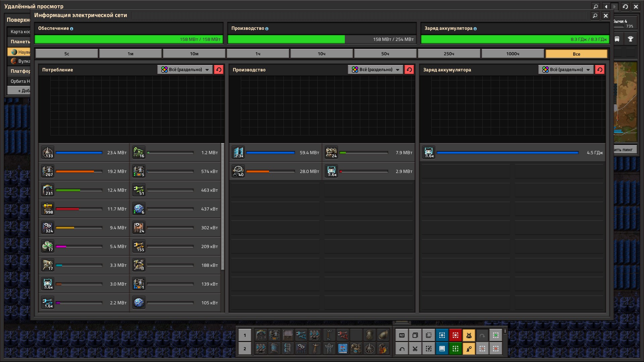Select the assembler entry with count 267
Viewport: 644px width, 362px height.
[48, 171]
